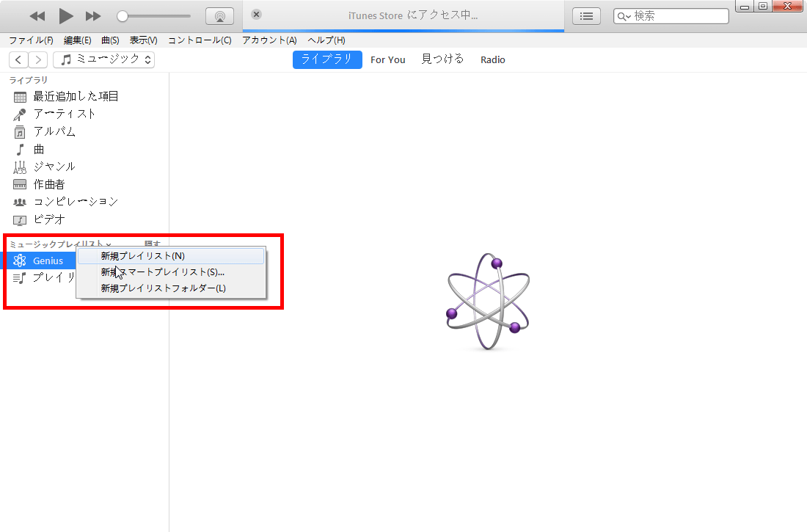This screenshot has height=532, width=807.
Task: Open the Up Next list view button
Action: (x=586, y=16)
